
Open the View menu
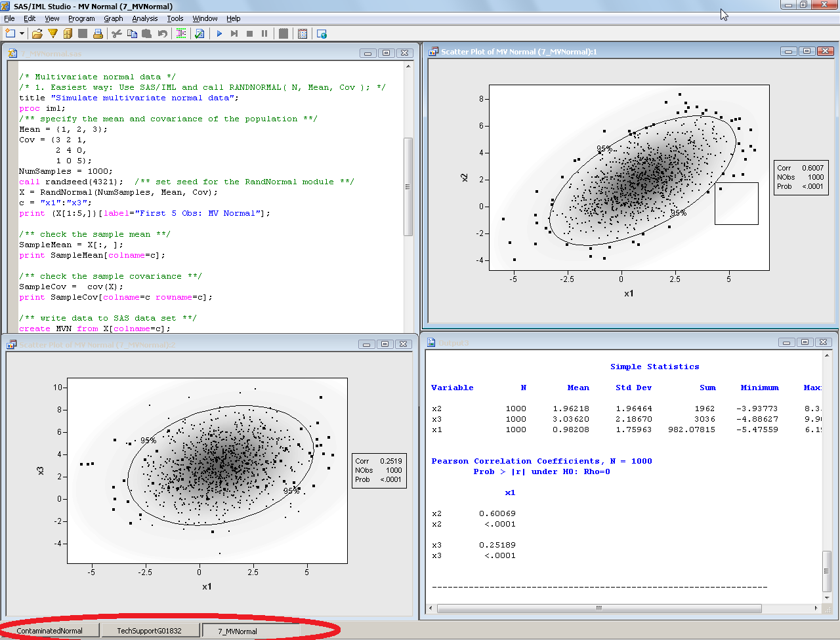[x=52, y=18]
